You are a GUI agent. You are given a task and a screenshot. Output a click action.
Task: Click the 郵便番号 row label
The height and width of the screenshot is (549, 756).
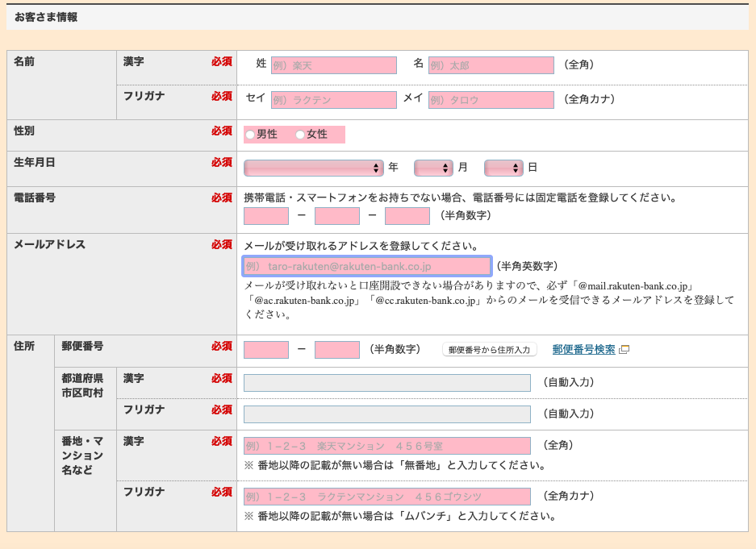(x=82, y=347)
